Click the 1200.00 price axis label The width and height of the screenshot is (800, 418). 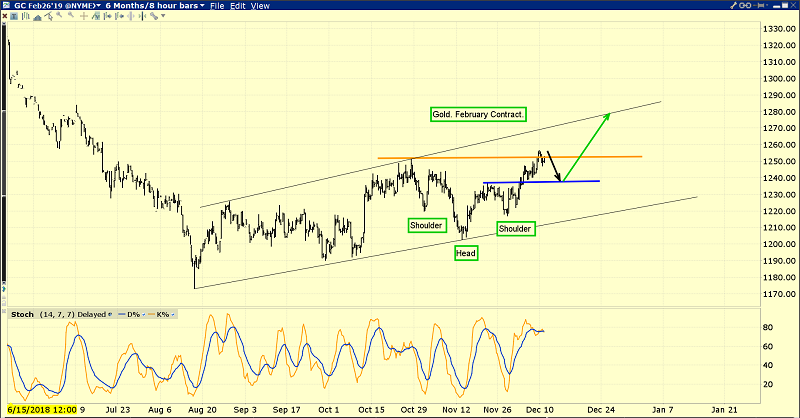(x=780, y=244)
